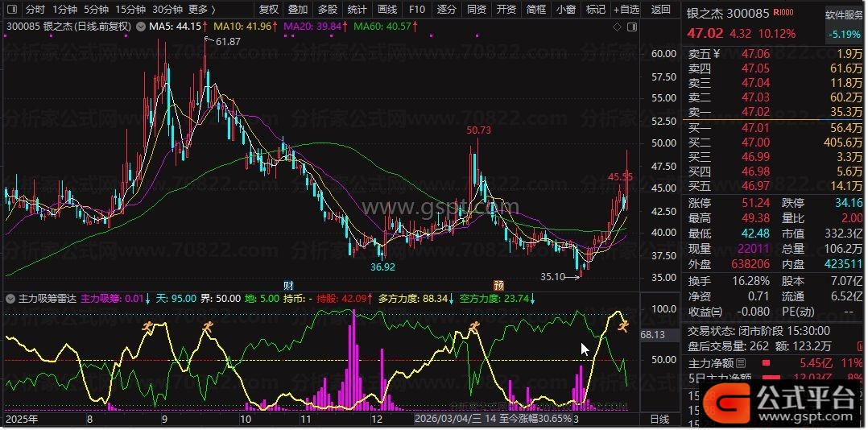Expand 更多 time period options
Screen dimensions: 868x430
[201, 10]
